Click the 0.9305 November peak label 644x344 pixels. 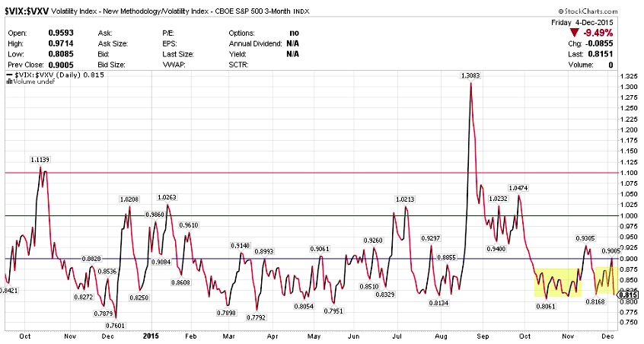[x=585, y=238]
